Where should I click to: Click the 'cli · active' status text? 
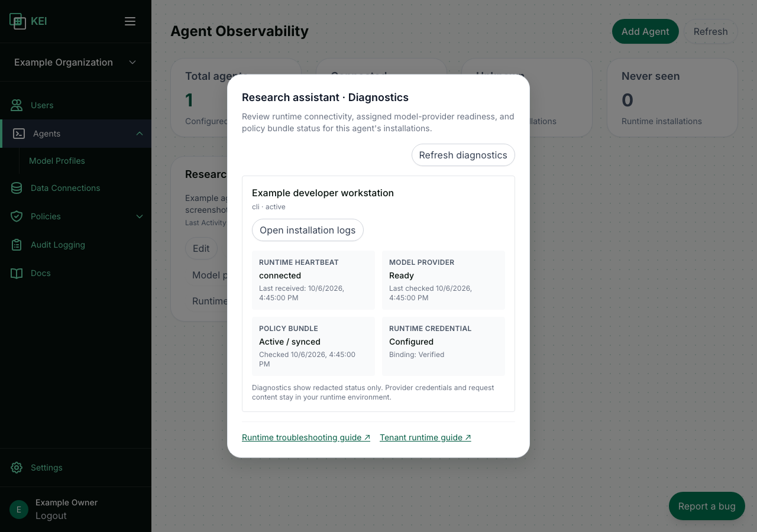(268, 207)
